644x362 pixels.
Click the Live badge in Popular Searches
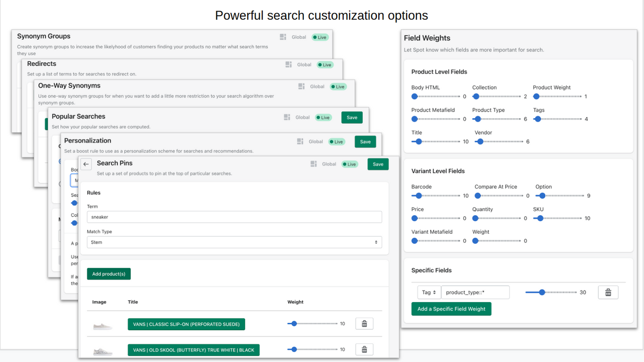324,118
